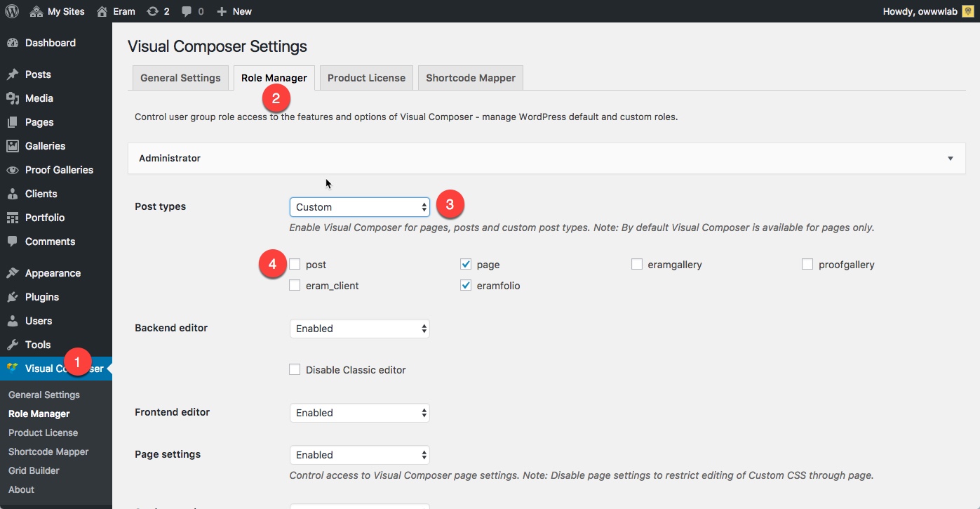This screenshot has height=509, width=980.
Task: Click the Plugins plug icon
Action: (13, 297)
